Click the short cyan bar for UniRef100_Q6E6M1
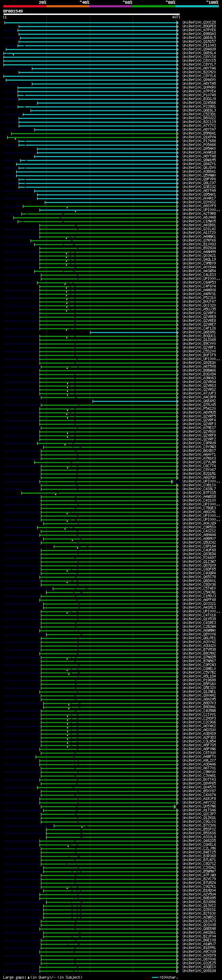 point(134,332)
